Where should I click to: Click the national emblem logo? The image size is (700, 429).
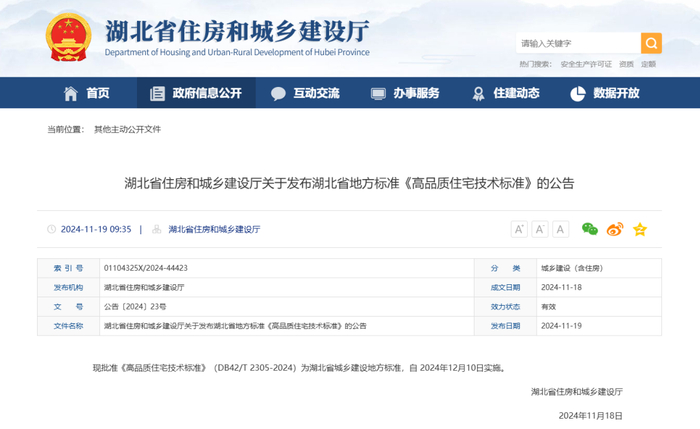tap(68, 37)
